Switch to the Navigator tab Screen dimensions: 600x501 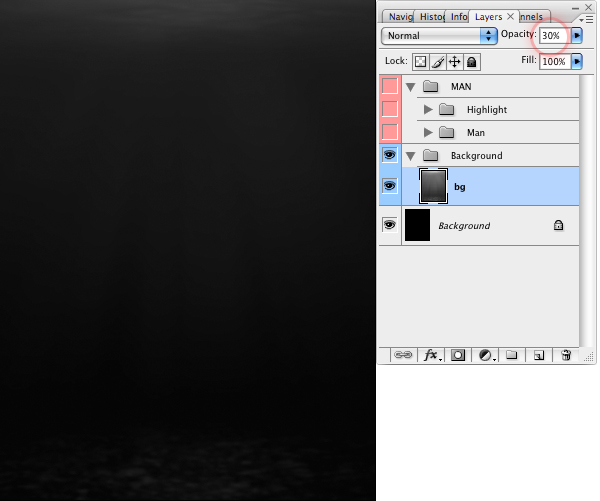[399, 16]
